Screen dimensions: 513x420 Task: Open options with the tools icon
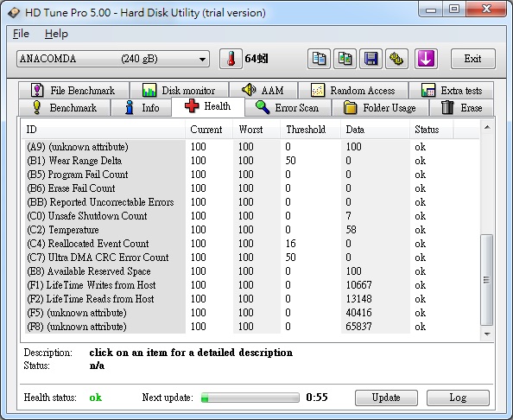pyautogui.click(x=396, y=59)
